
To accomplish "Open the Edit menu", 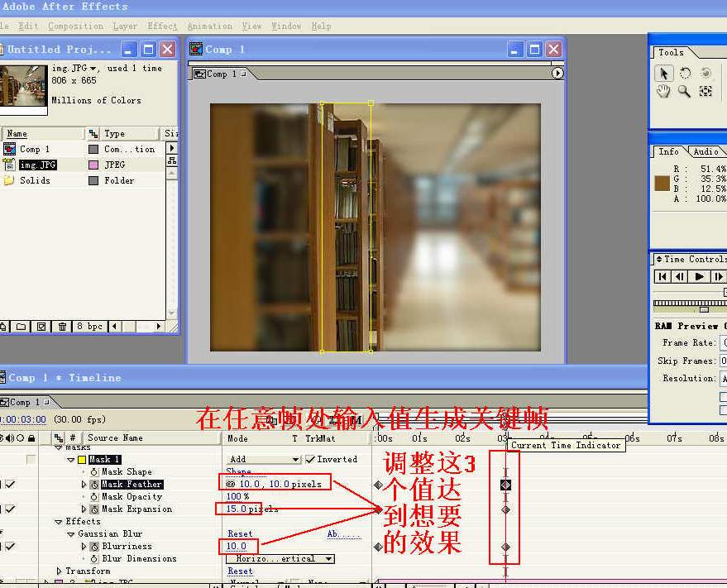I will pyautogui.click(x=28, y=26).
